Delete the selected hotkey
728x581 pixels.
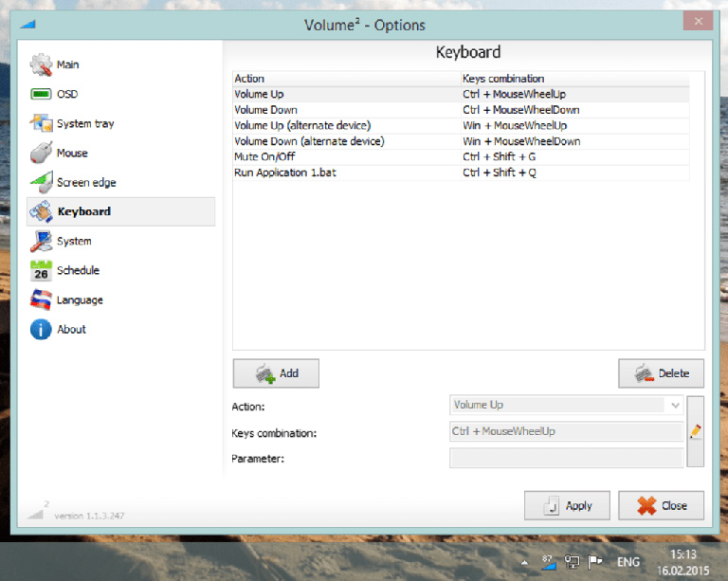click(x=661, y=373)
